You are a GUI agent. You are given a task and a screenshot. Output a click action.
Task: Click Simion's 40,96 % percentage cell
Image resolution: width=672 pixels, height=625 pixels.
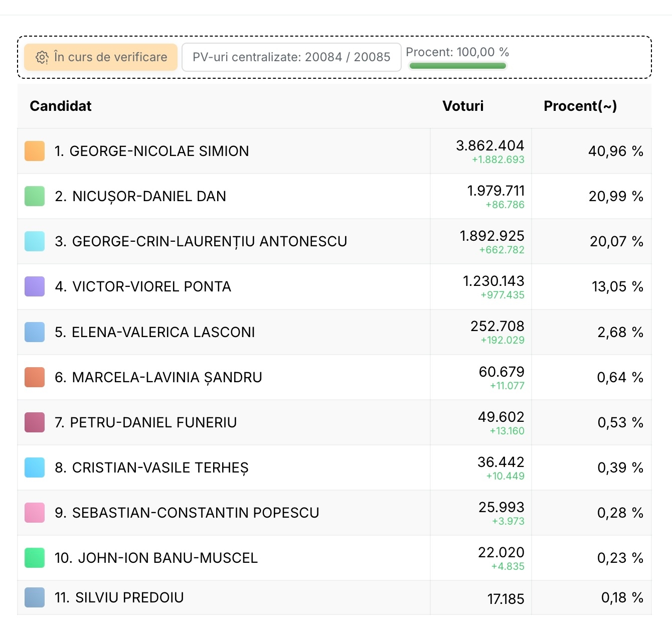pyautogui.click(x=615, y=151)
